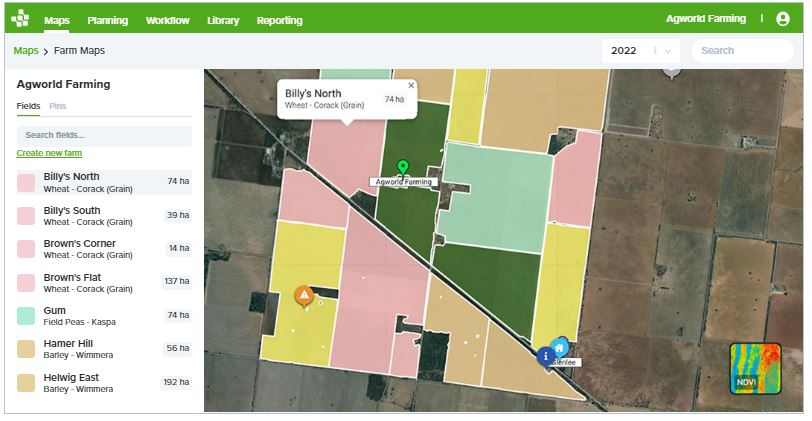The image size is (812, 421).
Task: Select Helwig East field in list
Action: tap(89, 383)
